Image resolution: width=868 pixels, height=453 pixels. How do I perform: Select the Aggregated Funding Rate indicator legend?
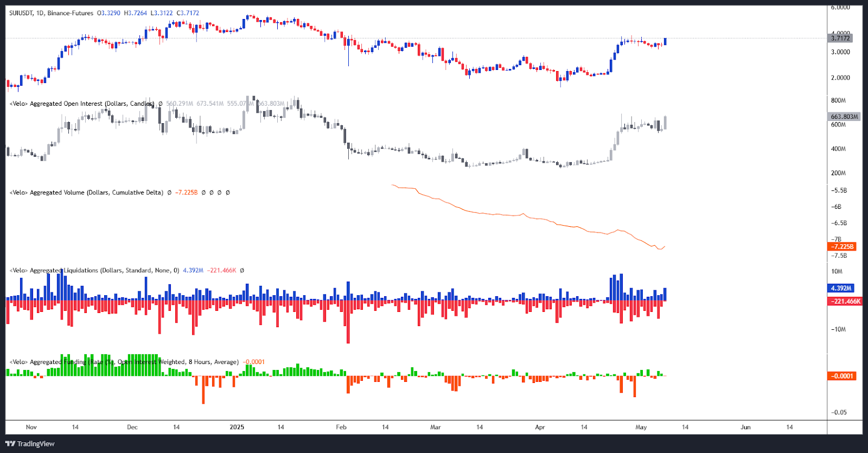click(125, 362)
